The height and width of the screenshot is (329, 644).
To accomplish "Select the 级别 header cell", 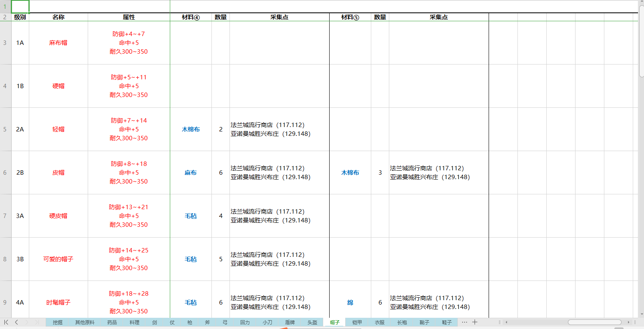I will click(x=20, y=17).
